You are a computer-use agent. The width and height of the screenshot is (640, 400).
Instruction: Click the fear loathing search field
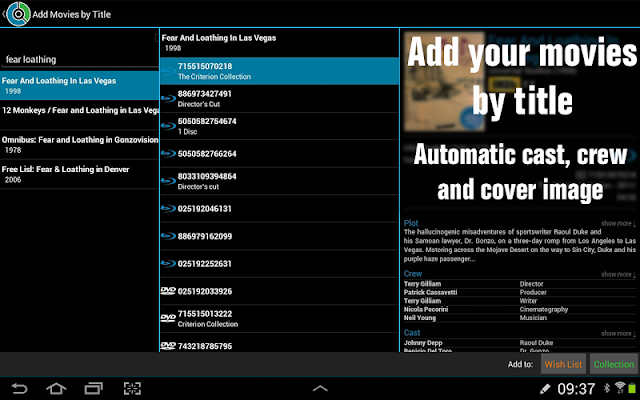(80, 60)
